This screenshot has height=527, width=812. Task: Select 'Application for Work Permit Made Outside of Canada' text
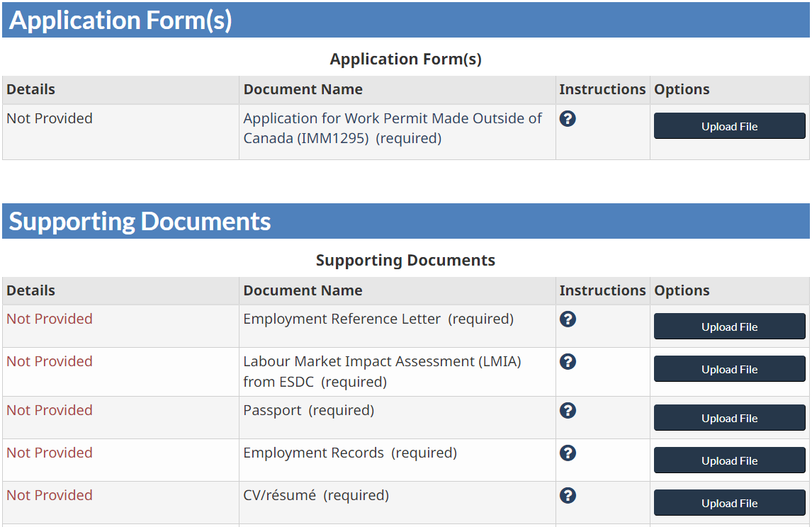pos(393,128)
